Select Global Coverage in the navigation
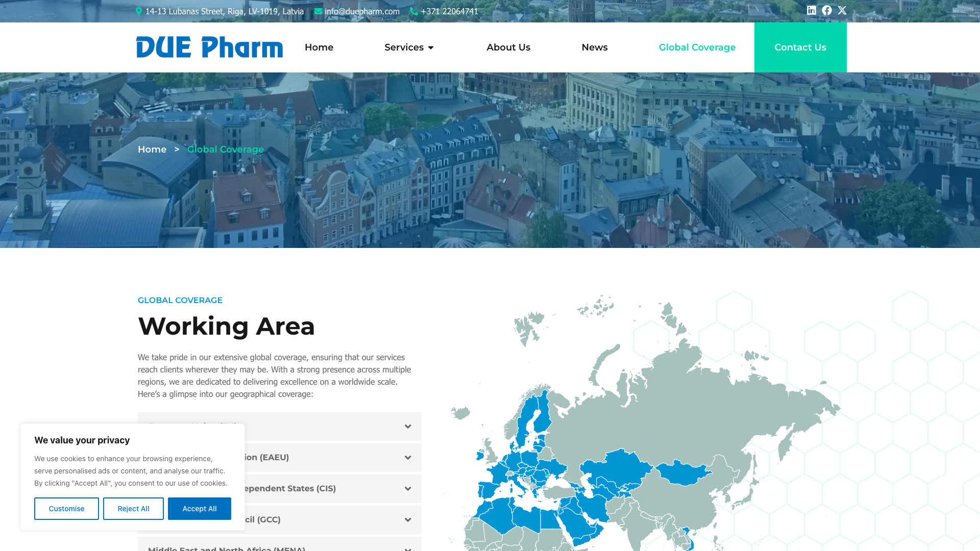The height and width of the screenshot is (551, 980). [x=697, y=47]
